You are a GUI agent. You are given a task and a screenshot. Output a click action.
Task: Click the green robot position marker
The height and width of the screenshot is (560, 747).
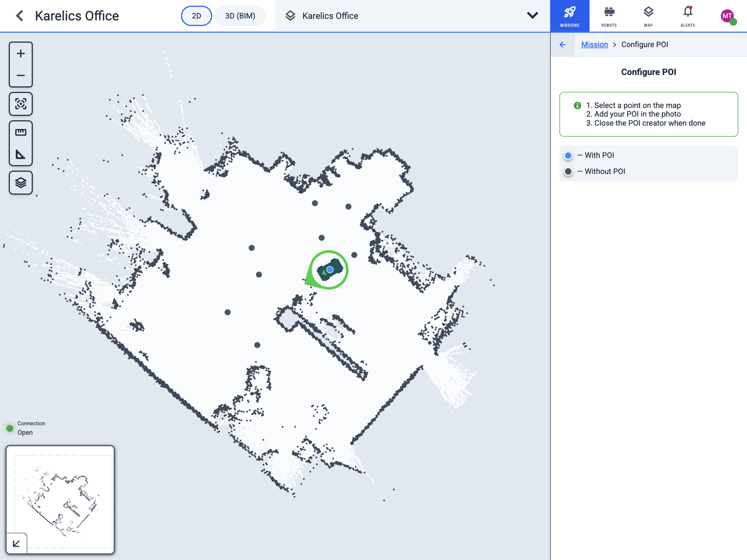328,270
